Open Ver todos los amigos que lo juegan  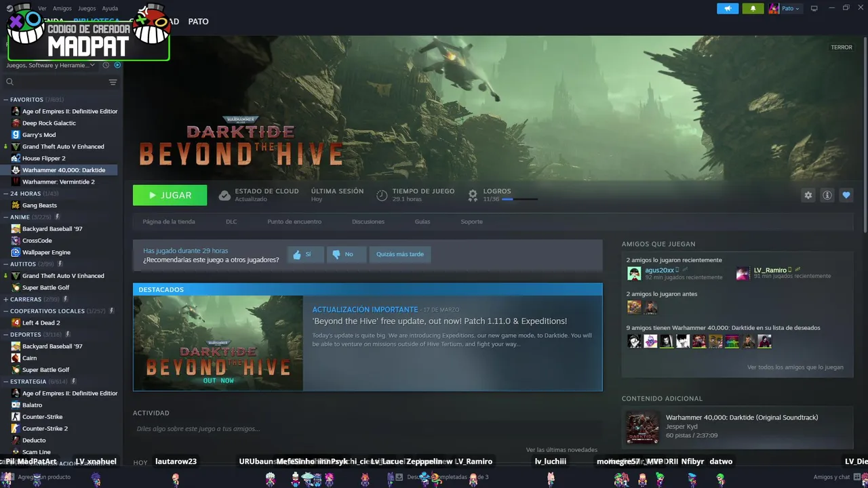click(x=795, y=367)
